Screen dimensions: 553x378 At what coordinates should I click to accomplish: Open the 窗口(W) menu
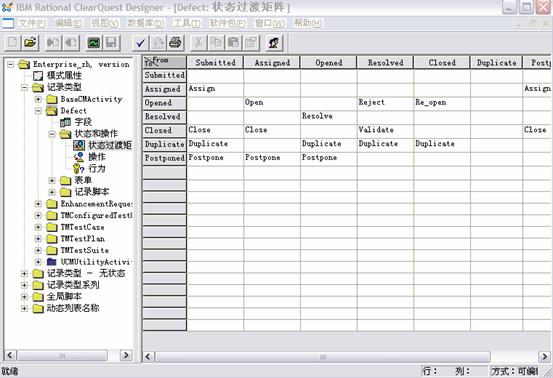tap(270, 24)
